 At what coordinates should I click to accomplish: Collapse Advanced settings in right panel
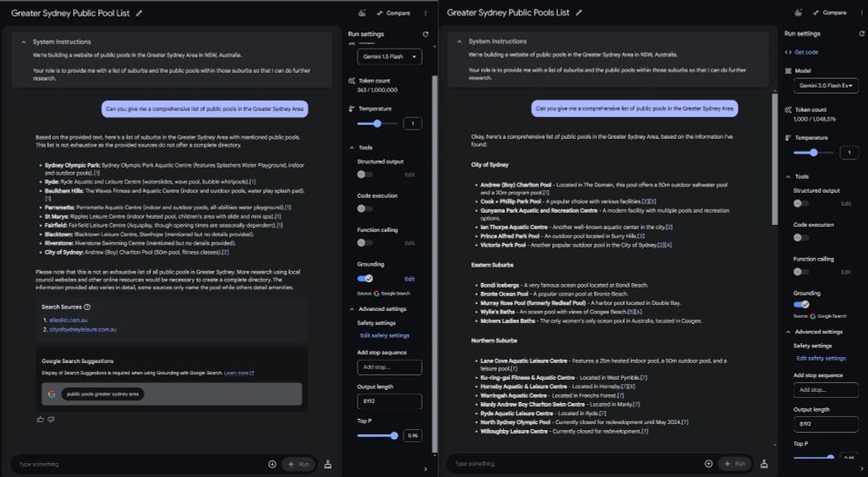788,332
